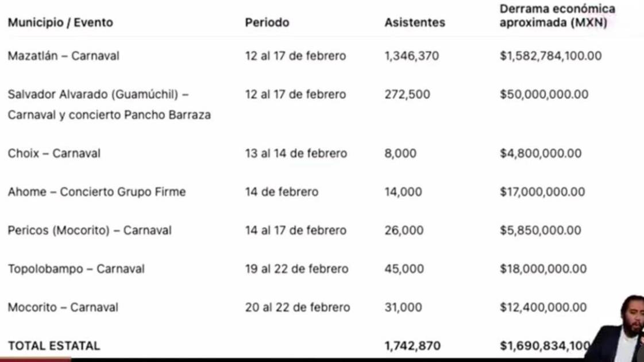The image size is (644, 362).
Task: Click Mazatlán's attendance figure 1,346,370
Action: coord(412,56)
